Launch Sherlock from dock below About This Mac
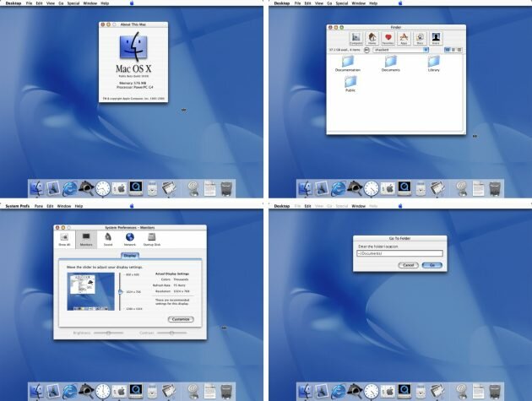 pos(86,189)
